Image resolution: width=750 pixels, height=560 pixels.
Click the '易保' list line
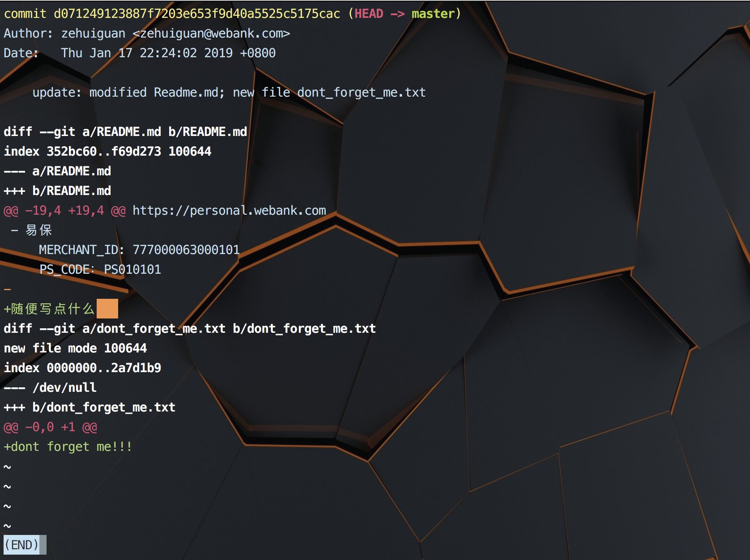click(x=31, y=230)
